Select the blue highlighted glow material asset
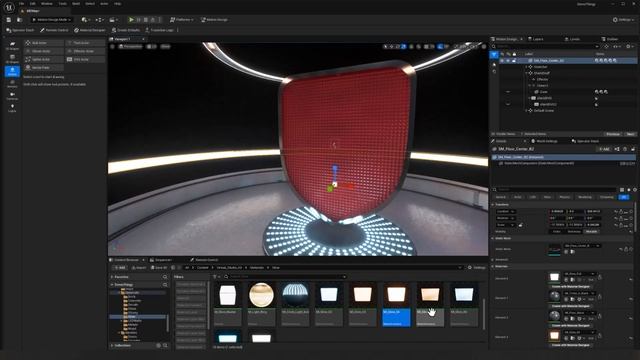 [x=396, y=304]
